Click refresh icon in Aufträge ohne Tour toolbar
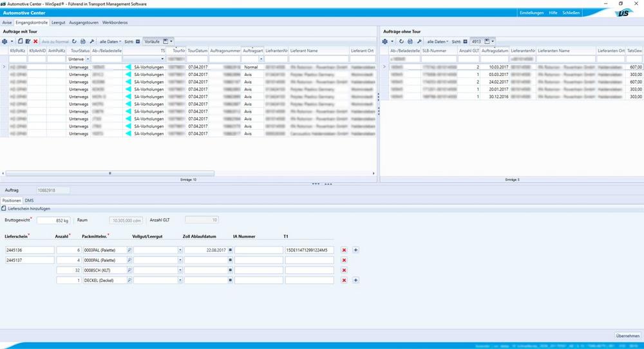The width and height of the screenshot is (644, 349). [401, 41]
